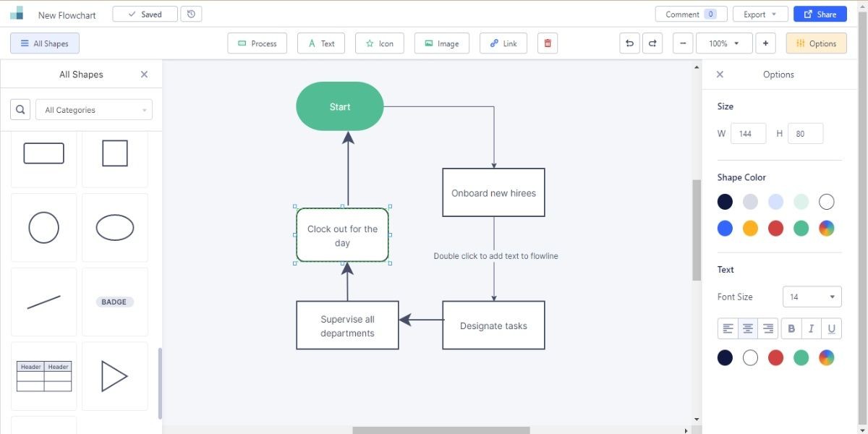
Task: Open the Comment button
Action: [x=692, y=14]
